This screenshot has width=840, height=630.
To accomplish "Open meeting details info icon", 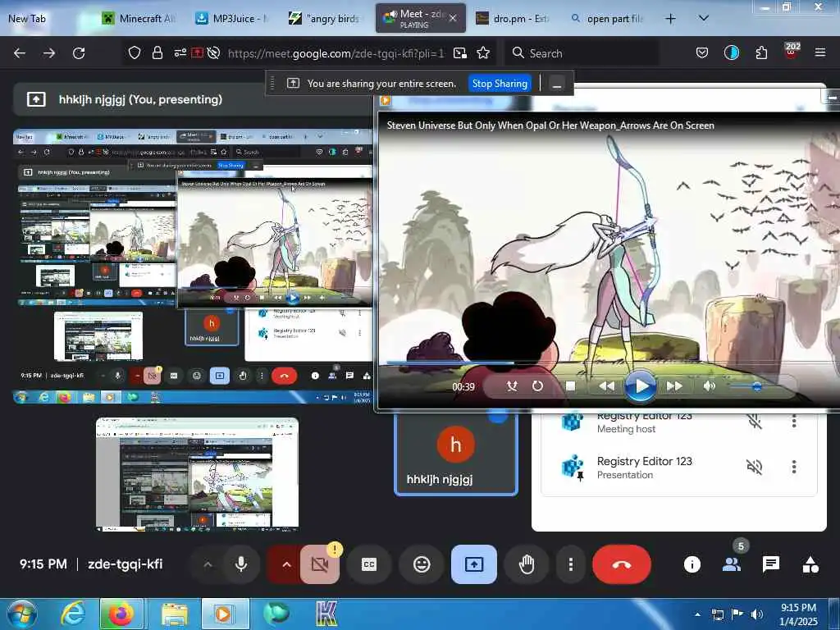I will tap(692, 564).
